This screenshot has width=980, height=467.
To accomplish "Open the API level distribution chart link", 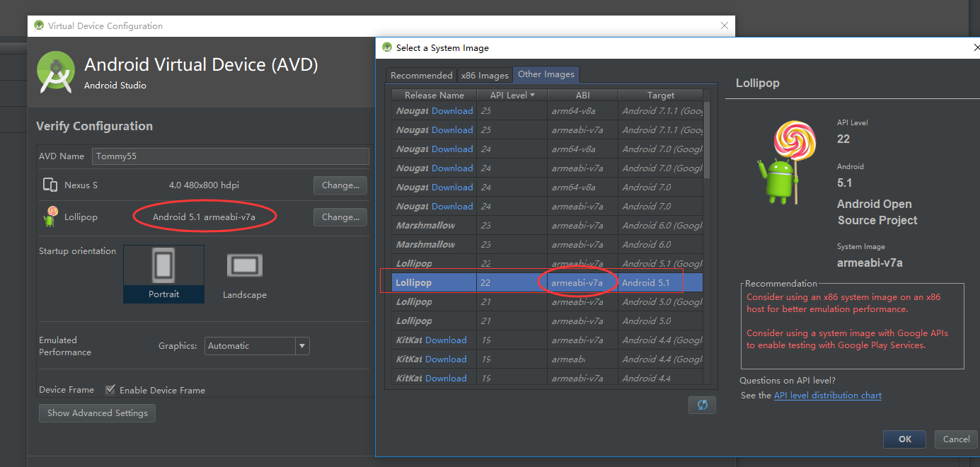I will [828, 396].
